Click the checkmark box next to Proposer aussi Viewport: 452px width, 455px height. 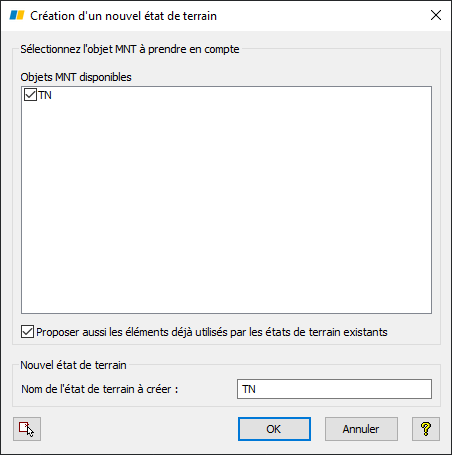[27, 332]
